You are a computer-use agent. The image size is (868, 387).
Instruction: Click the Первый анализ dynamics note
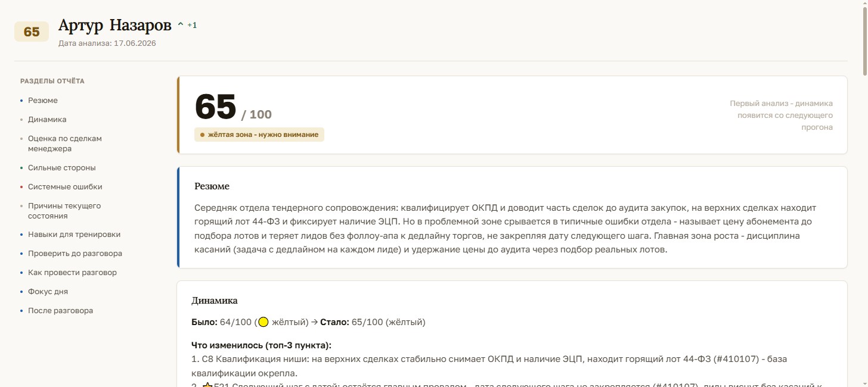(x=781, y=116)
